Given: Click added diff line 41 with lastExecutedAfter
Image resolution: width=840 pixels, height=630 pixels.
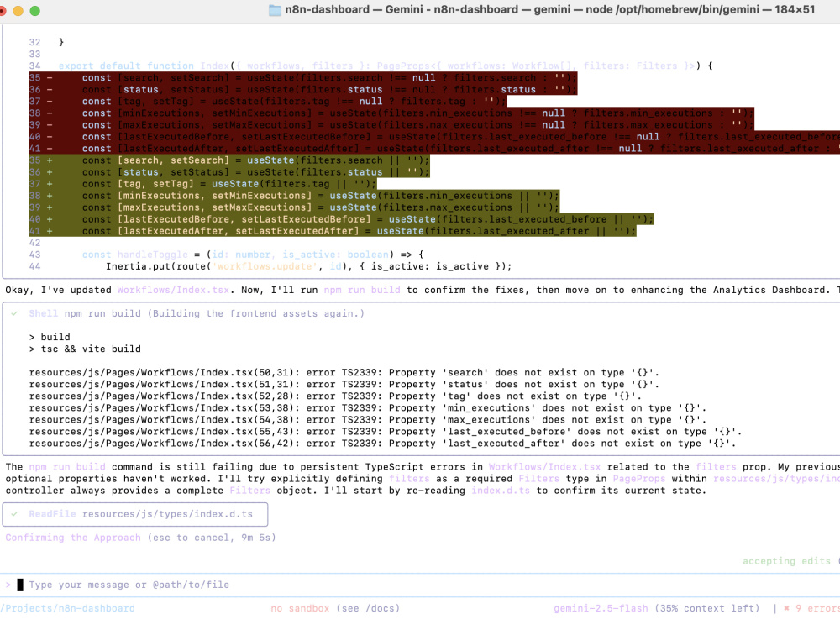Looking at the screenshot, I should tap(333, 231).
